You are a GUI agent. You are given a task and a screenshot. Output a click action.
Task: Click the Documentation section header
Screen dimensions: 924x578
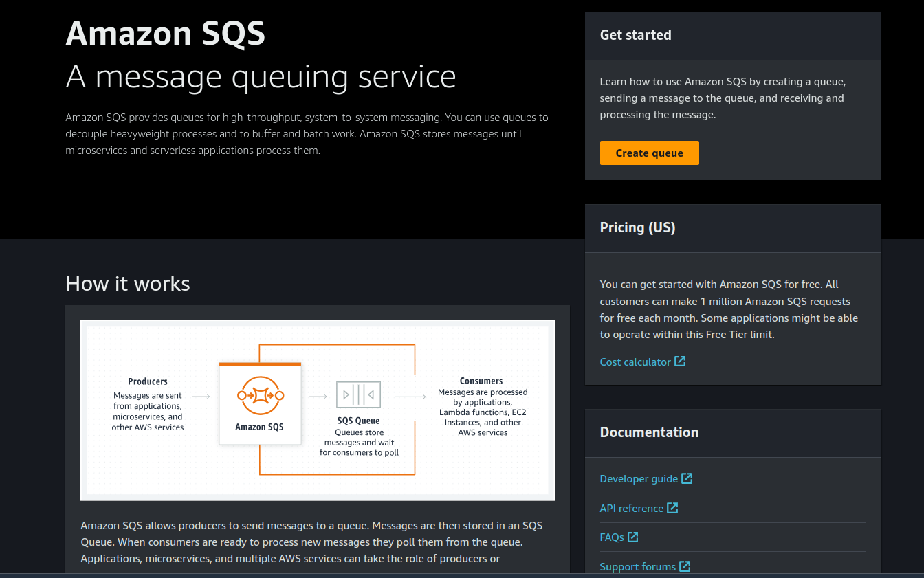tap(649, 432)
